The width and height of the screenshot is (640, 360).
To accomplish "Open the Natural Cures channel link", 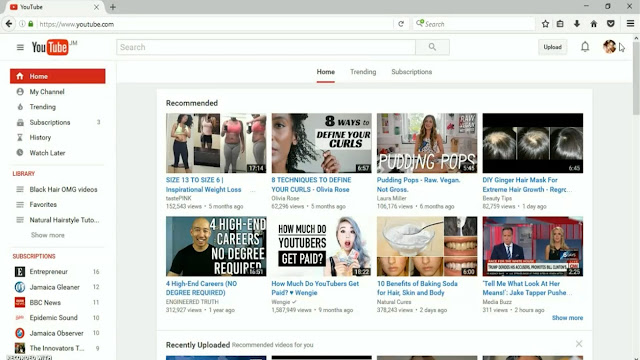I will [394, 302].
